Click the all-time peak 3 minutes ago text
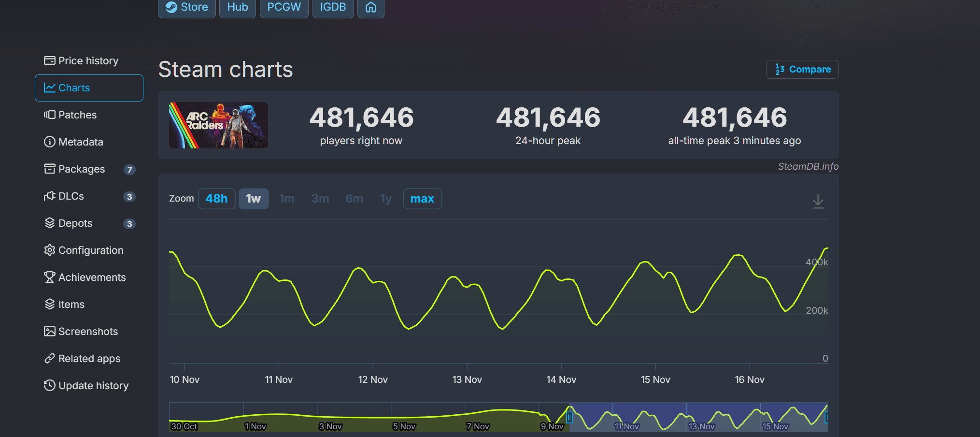This screenshot has width=980, height=437. [x=735, y=141]
